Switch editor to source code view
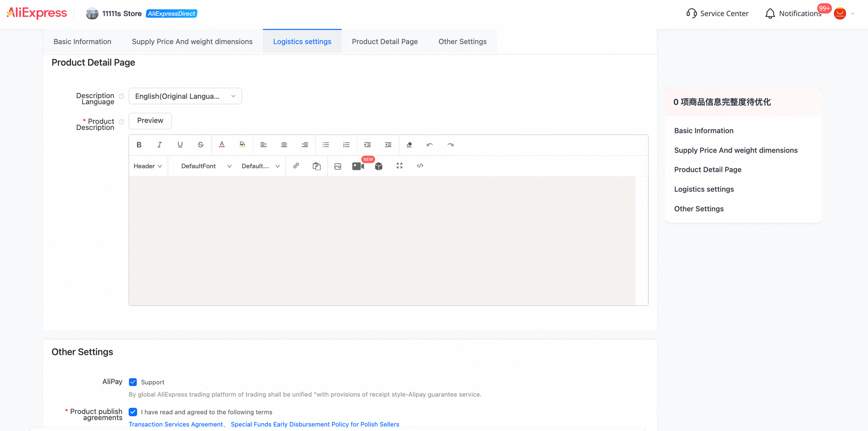The width and height of the screenshot is (868, 431). [x=420, y=166]
